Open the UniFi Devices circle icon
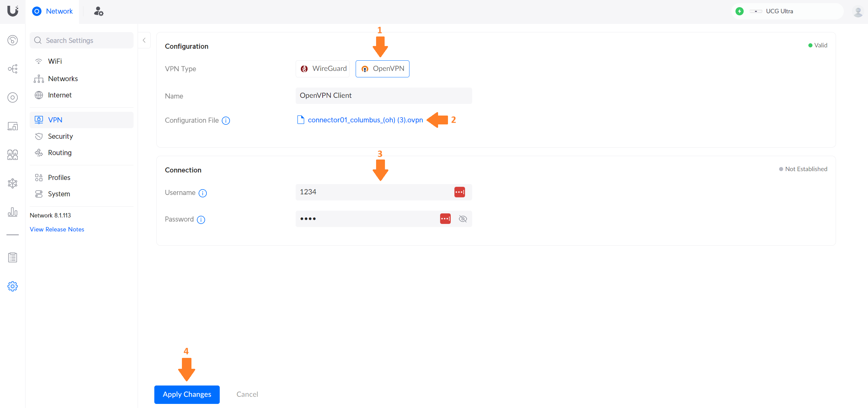 [13, 97]
